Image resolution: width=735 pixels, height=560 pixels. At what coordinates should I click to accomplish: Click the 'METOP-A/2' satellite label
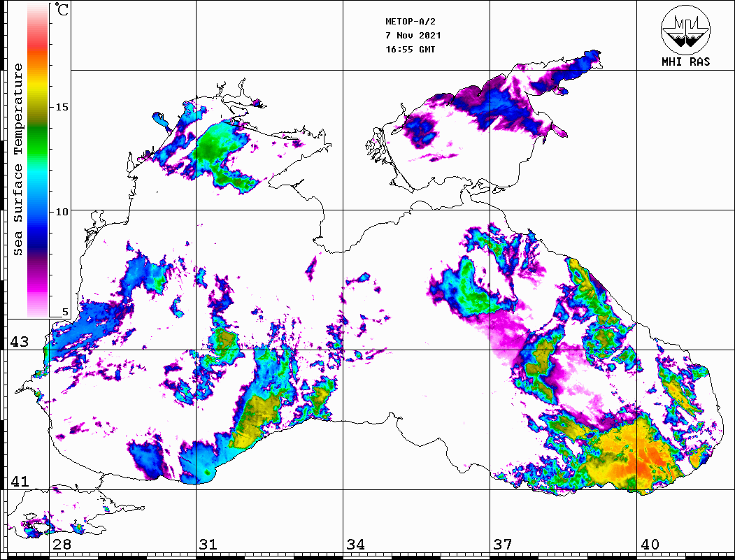coord(411,22)
